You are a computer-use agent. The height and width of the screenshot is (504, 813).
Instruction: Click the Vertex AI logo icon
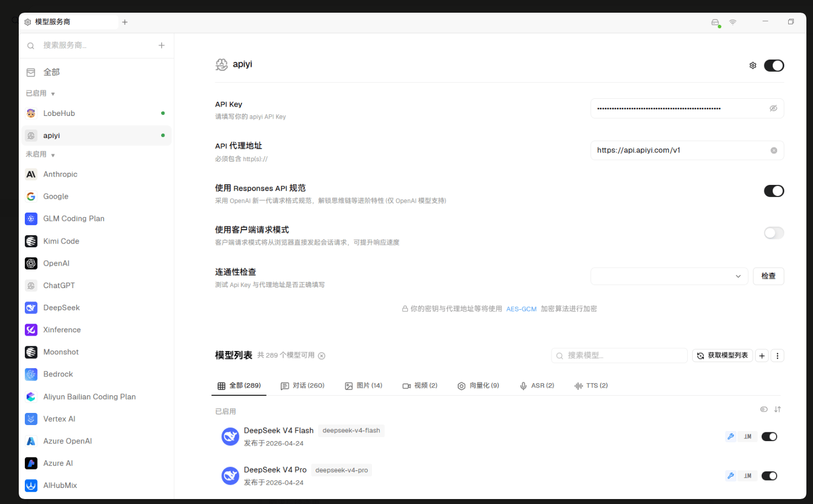coord(31,418)
